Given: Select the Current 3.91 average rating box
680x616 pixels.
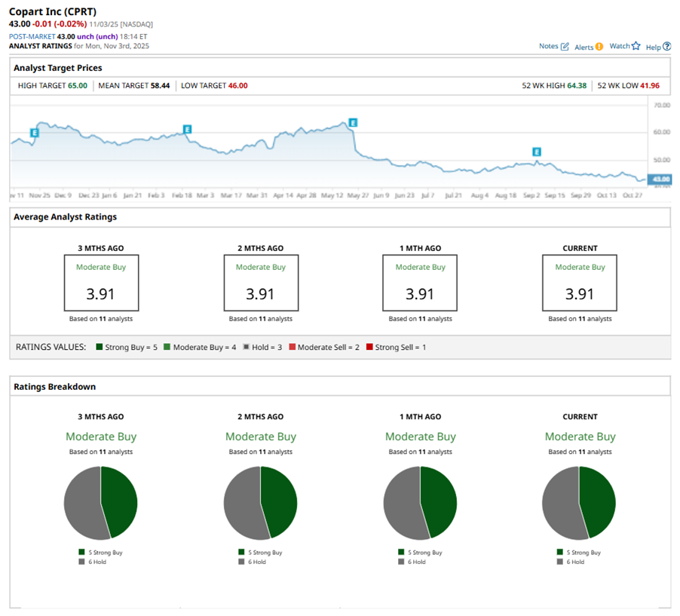Looking at the screenshot, I should point(580,283).
